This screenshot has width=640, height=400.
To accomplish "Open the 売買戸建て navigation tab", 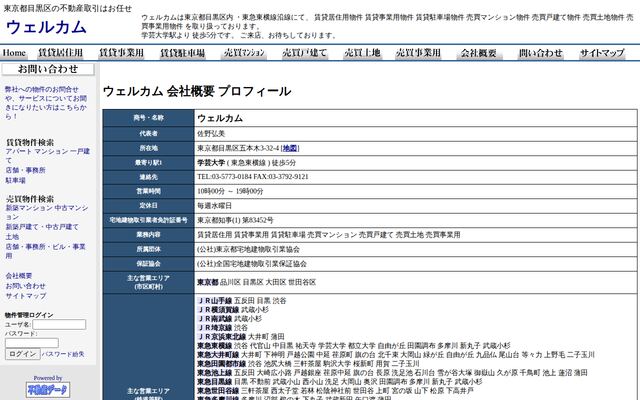I will (x=305, y=53).
